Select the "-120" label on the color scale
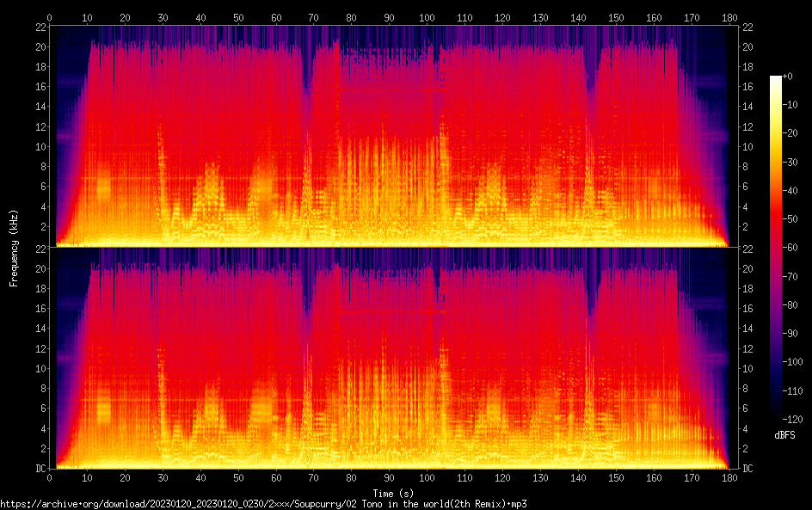 coord(790,419)
